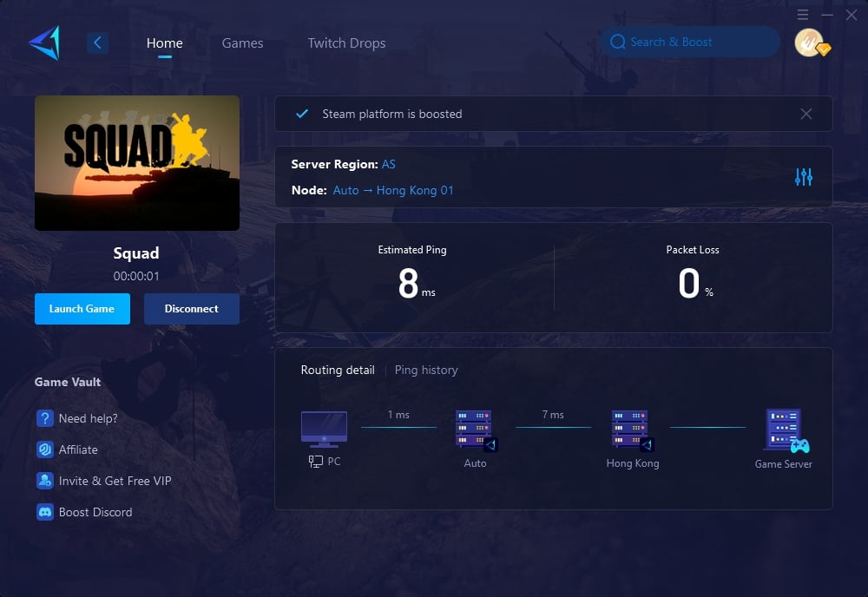Viewport: 868px width, 597px height.
Task: Click the 00:00:01 boost timer
Action: pyautogui.click(x=136, y=276)
